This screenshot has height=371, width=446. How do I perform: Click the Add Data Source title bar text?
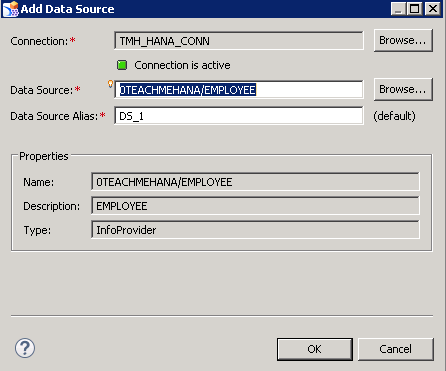tap(67, 9)
